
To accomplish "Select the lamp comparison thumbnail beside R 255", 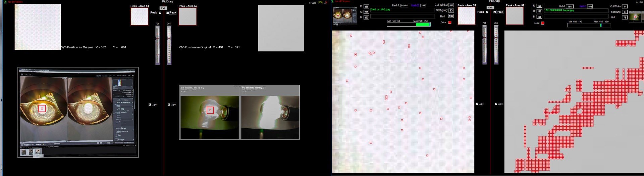I will coord(344,16).
